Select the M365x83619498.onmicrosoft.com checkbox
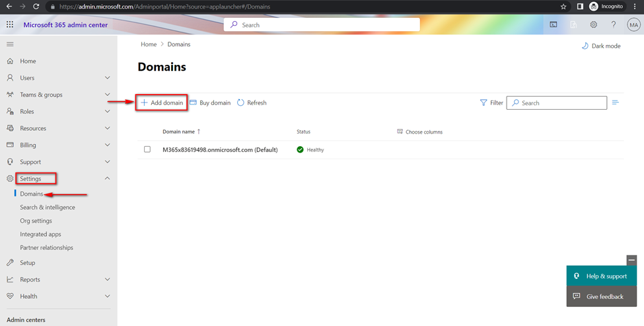 point(147,149)
